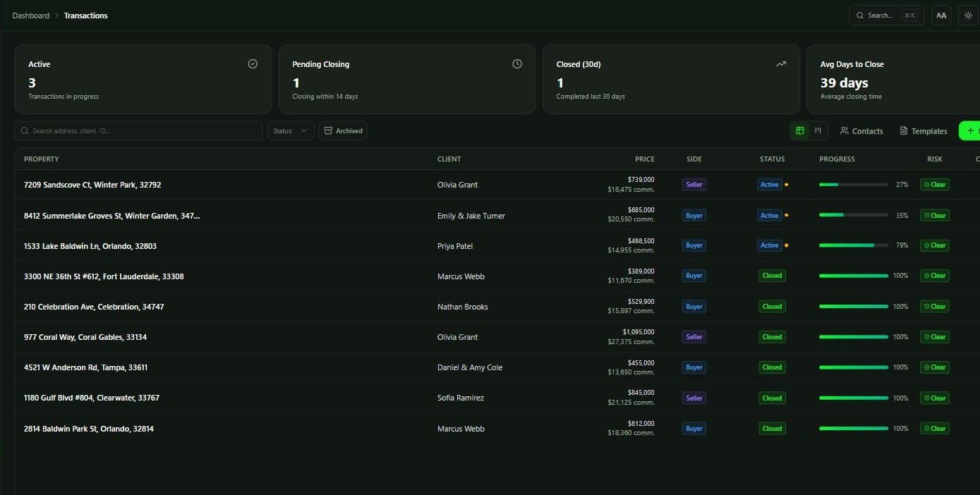Viewport: 980px width, 495px height.
Task: Sort by the PROPERTY column header
Action: coord(42,159)
